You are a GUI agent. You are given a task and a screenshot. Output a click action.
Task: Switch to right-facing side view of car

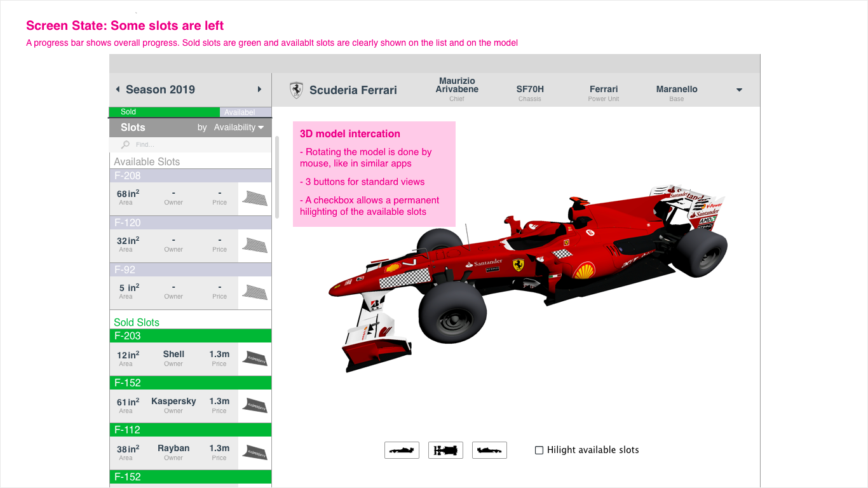tap(489, 450)
